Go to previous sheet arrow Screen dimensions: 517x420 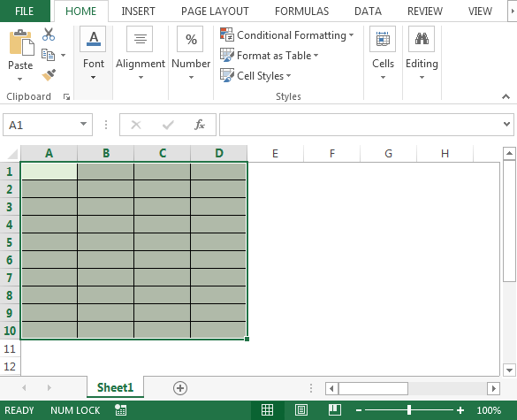(x=24, y=387)
